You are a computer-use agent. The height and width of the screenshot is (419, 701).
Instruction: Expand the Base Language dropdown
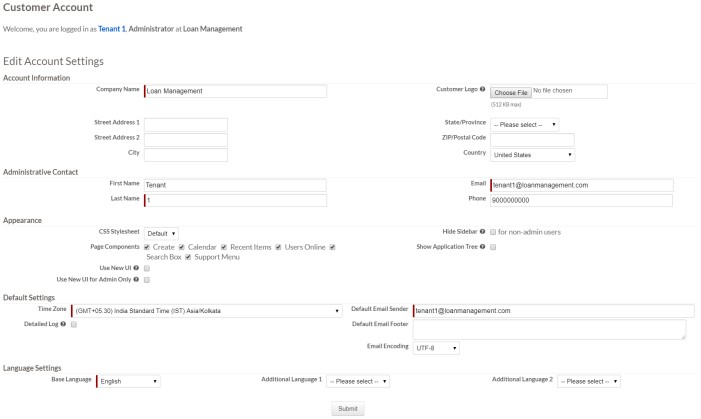click(x=128, y=381)
